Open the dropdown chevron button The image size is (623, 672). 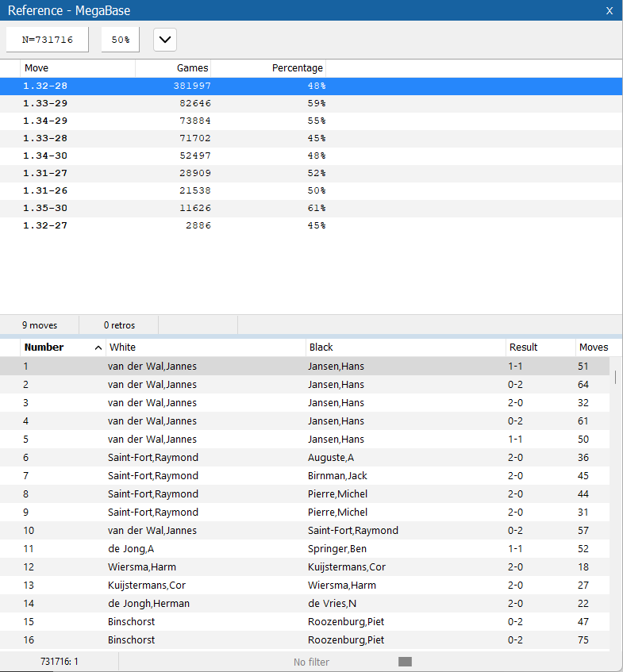(x=165, y=40)
